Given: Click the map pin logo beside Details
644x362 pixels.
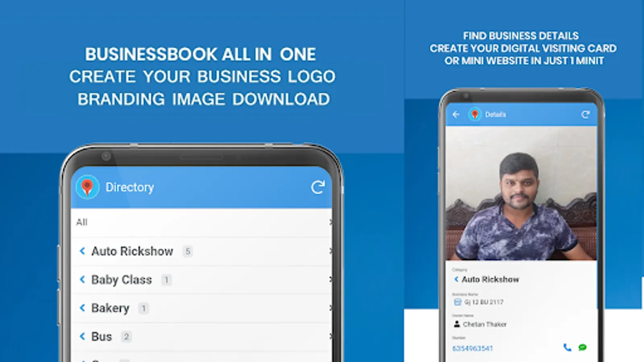Looking at the screenshot, I should coord(475,115).
